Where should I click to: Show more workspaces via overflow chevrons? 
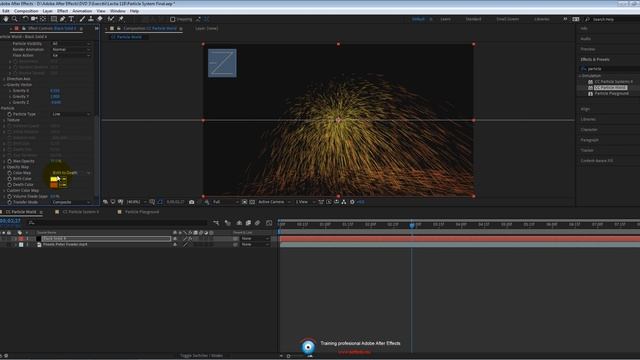coord(565,19)
